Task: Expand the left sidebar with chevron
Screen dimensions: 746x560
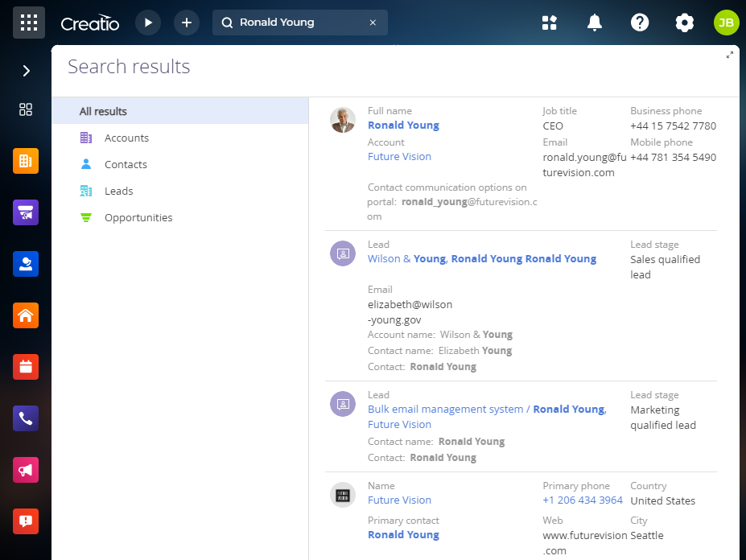Action: pyautogui.click(x=27, y=71)
